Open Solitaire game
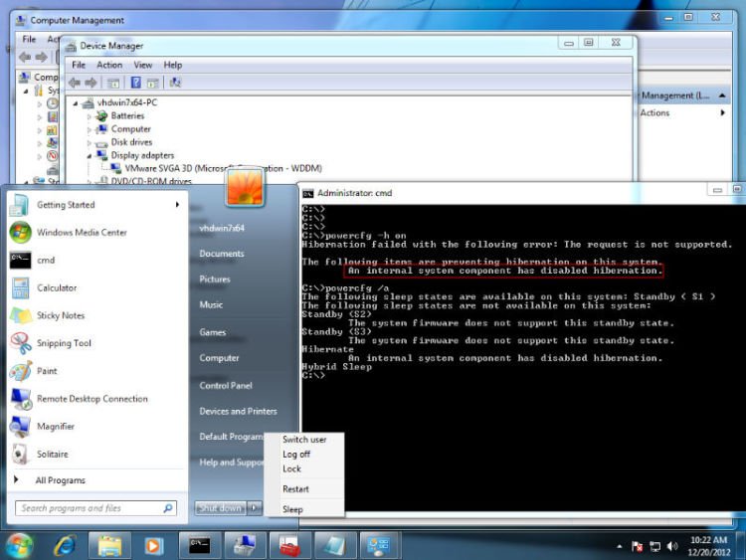 click(x=93, y=454)
